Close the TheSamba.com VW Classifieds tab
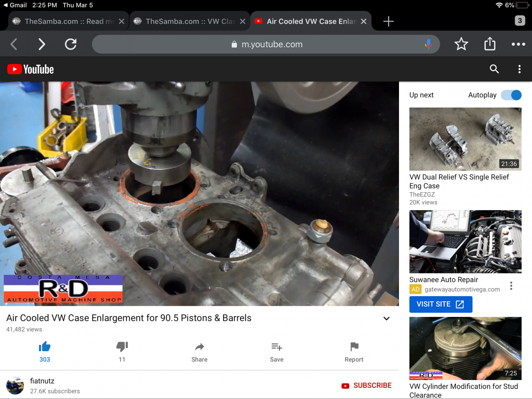Image resolution: width=532 pixels, height=399 pixels. coord(243,21)
